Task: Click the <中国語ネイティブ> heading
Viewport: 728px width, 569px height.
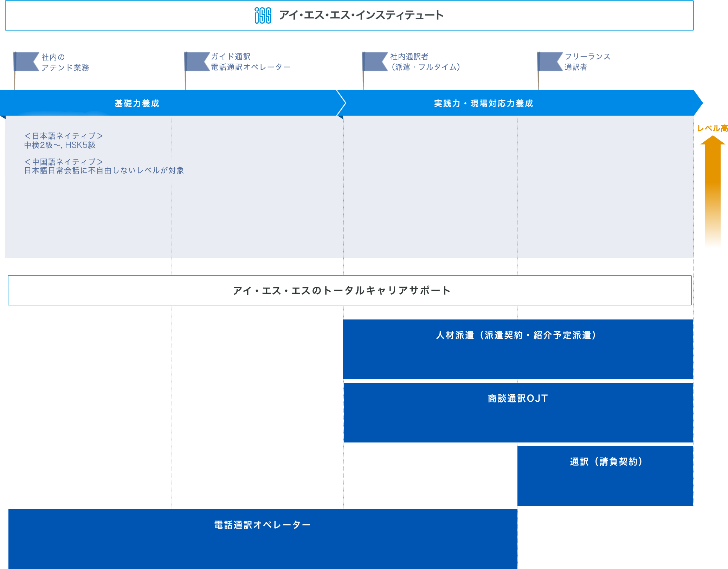Action: pyautogui.click(x=64, y=162)
